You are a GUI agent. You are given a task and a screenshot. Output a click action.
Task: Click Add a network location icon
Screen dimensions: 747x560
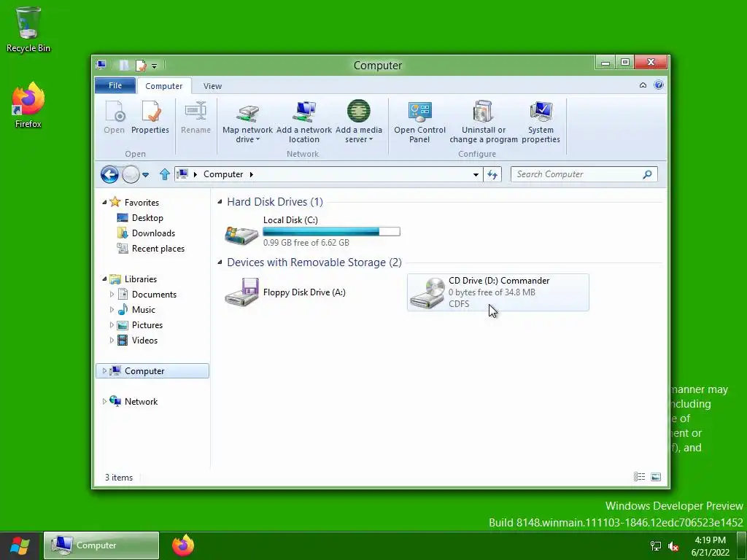click(304, 112)
